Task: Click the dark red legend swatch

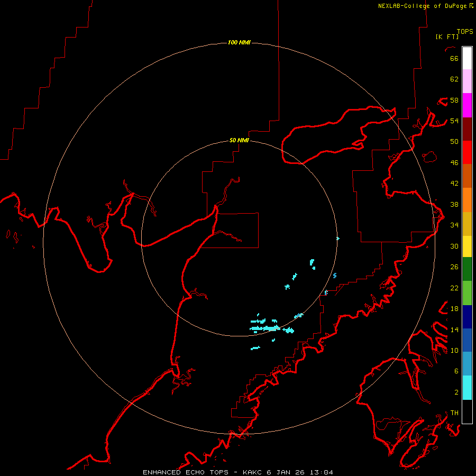Action: [467, 129]
